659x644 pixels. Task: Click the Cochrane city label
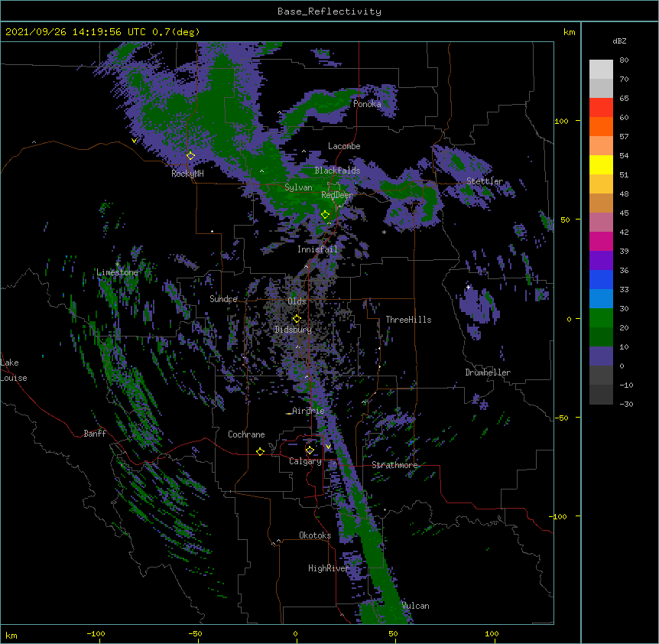[246, 434]
